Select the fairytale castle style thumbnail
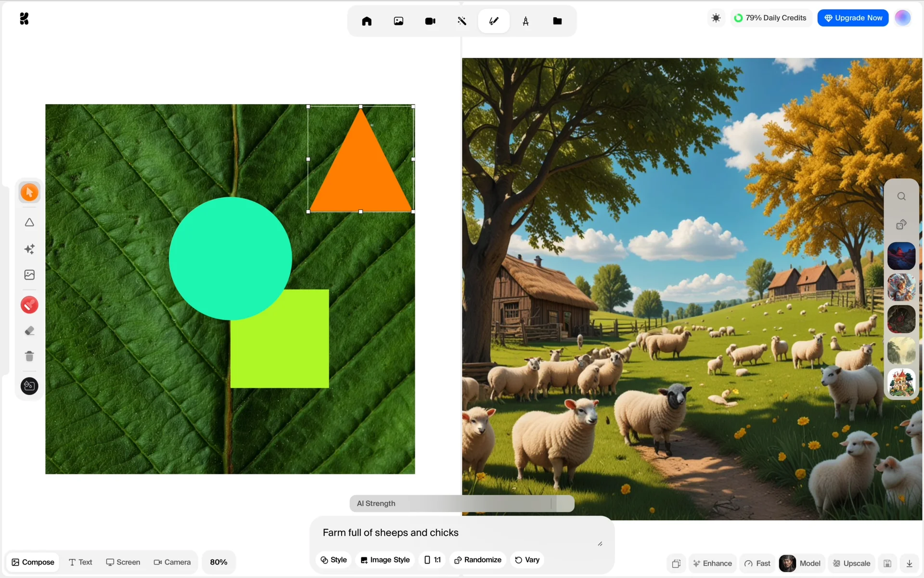This screenshot has width=924, height=578. pos(901,382)
